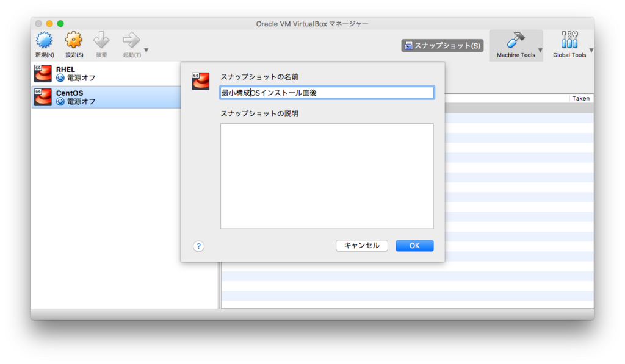Click the スナップショット(S) toolbar button
The width and height of the screenshot is (625, 364).
443,45
